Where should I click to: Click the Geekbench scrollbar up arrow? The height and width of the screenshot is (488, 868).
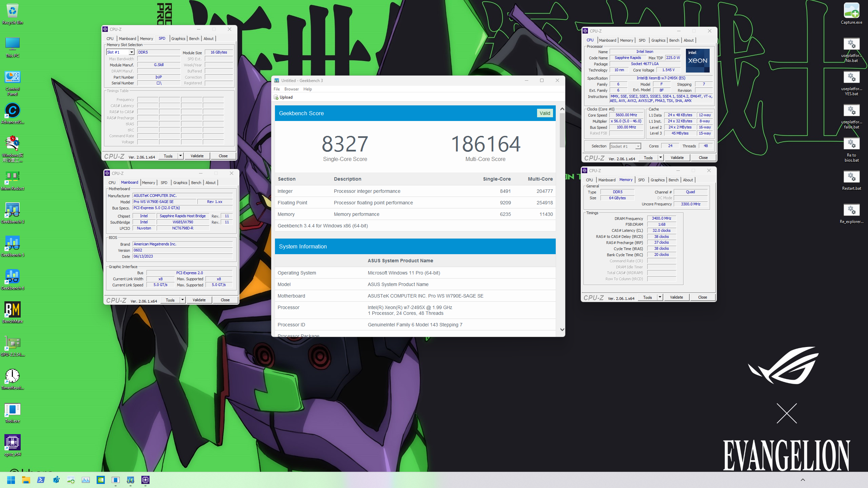[562, 109]
